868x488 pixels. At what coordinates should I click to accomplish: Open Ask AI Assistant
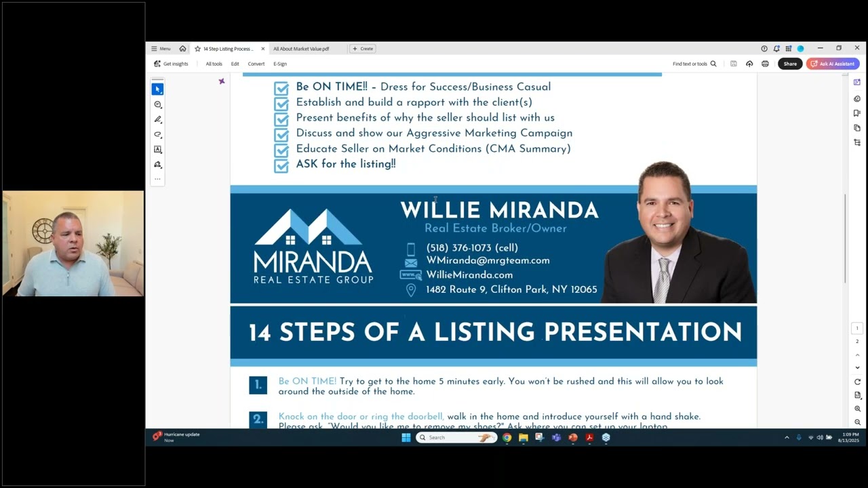tap(833, 64)
